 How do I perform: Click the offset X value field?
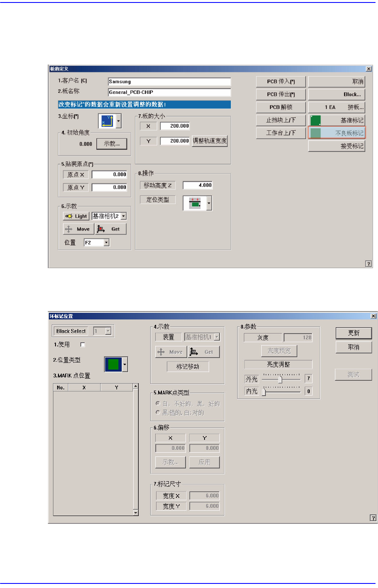[171, 448]
